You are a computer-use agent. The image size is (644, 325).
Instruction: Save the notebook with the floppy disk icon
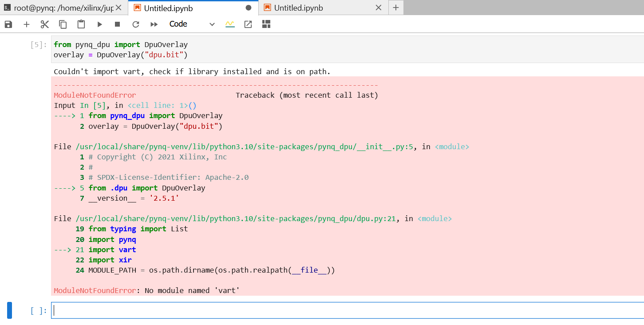pos(8,24)
